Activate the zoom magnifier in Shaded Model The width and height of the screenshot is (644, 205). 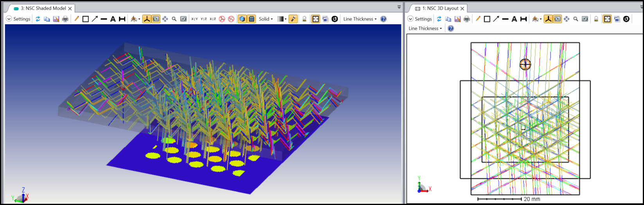point(174,19)
